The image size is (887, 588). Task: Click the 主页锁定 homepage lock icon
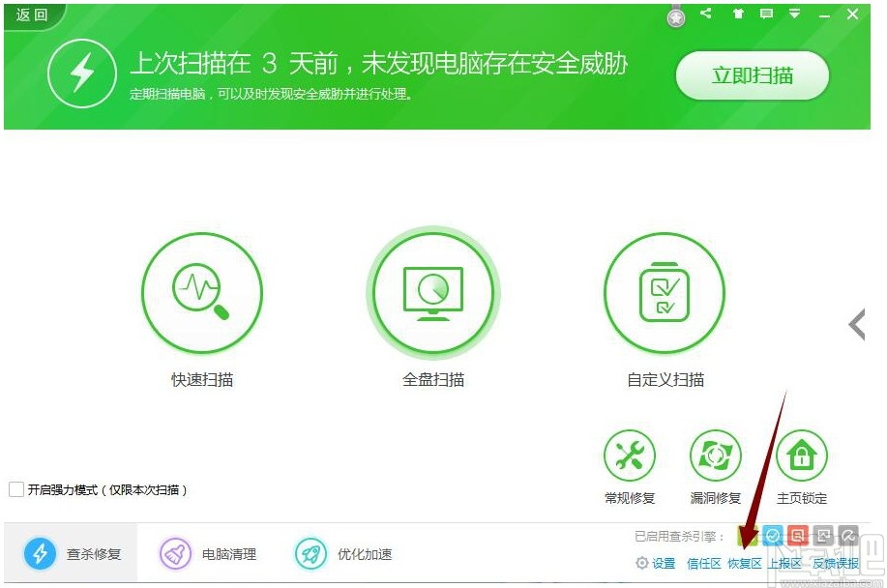(x=801, y=455)
